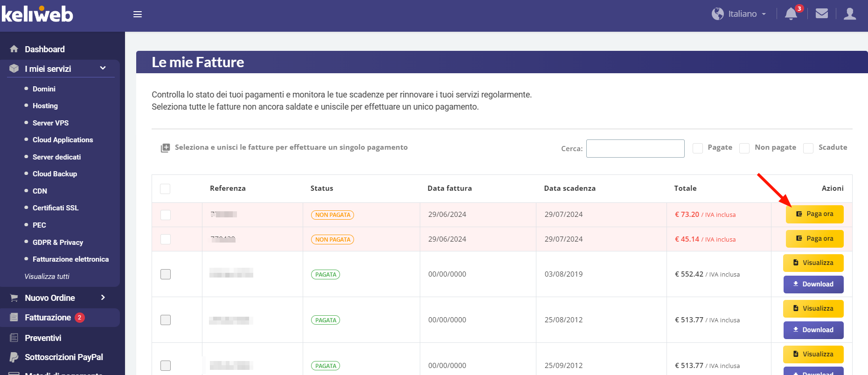
Task: Tick the select-all checkbox in table header
Action: 165,189
